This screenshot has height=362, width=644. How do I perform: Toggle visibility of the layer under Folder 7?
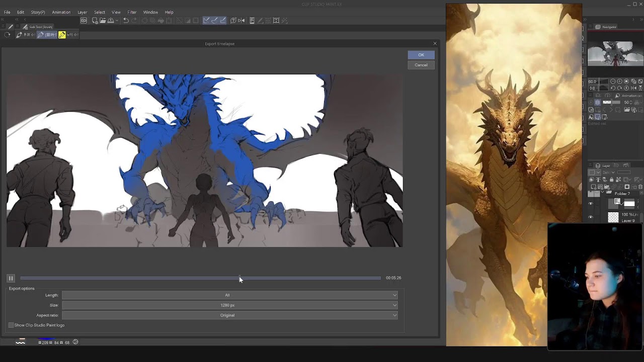[591, 204]
